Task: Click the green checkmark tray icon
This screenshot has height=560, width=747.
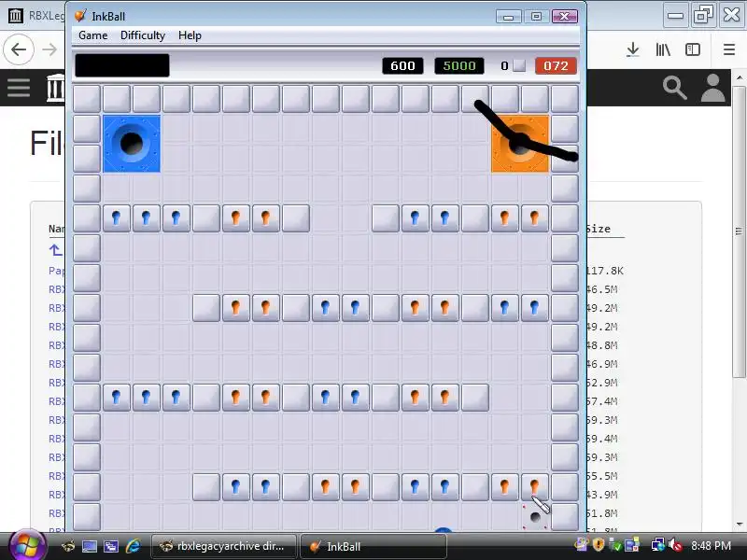Action: pos(615,544)
